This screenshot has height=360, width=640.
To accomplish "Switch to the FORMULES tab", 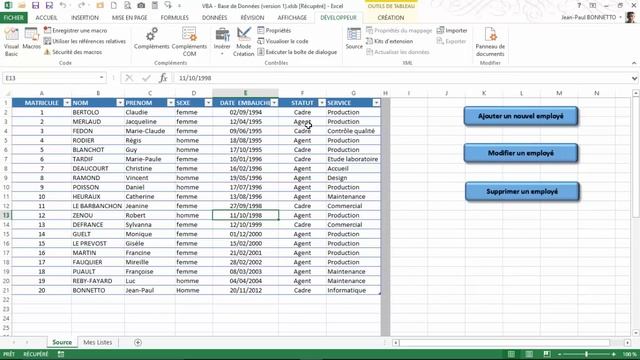I will pos(175,18).
